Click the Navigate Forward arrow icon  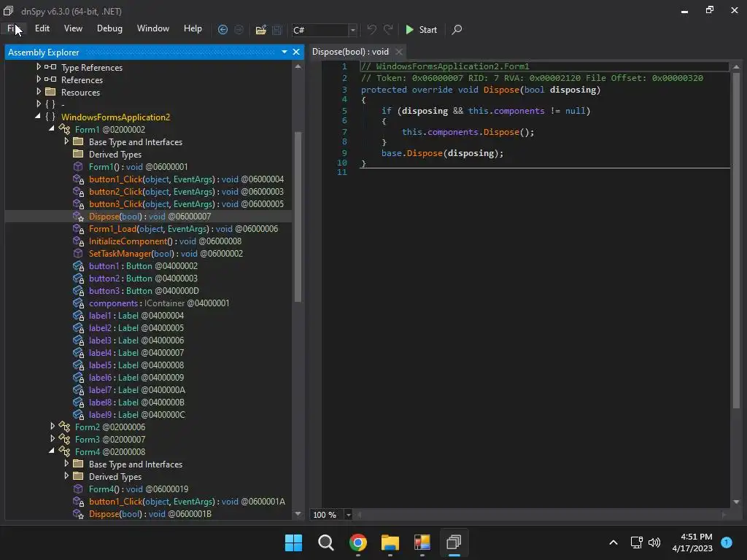(x=239, y=29)
